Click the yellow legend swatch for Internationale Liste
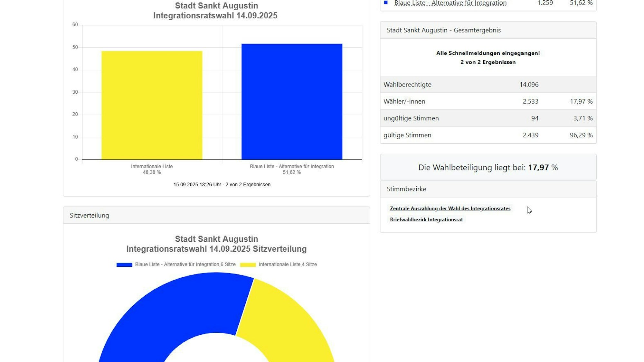This screenshot has width=644, height=362. [248, 264]
